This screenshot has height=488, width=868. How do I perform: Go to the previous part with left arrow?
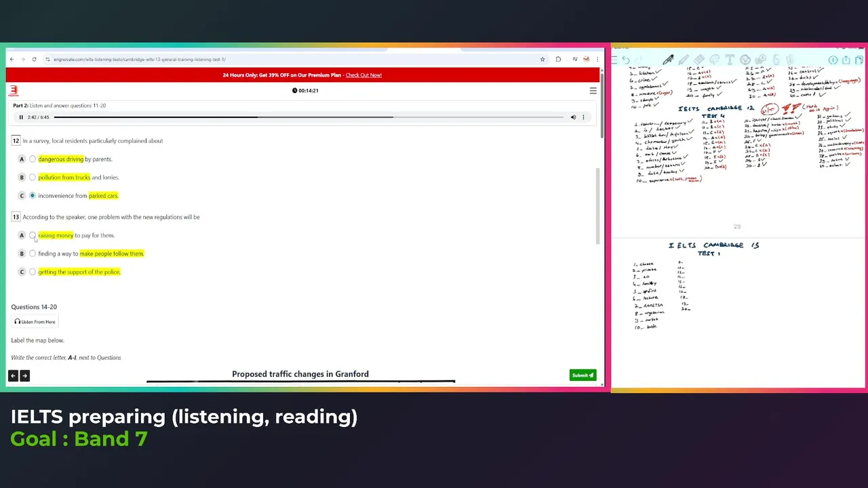pos(13,375)
